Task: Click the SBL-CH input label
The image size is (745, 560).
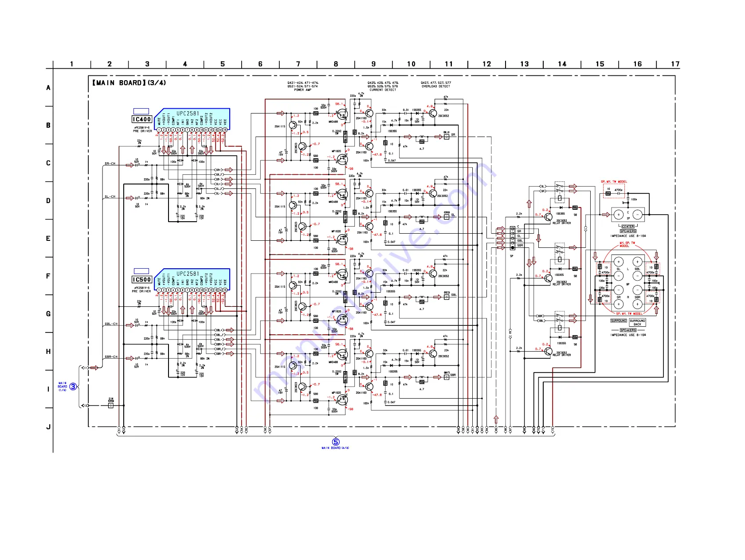Action: [x=111, y=324]
